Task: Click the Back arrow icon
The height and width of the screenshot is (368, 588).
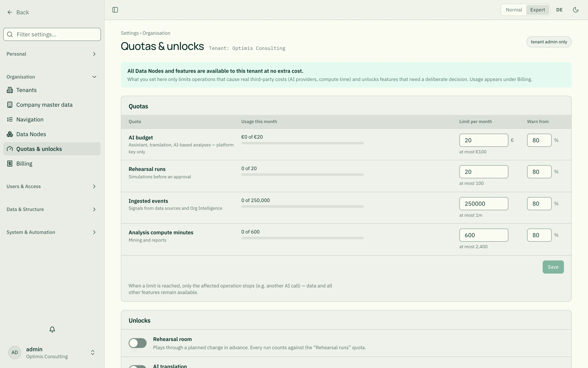Action: (10, 12)
